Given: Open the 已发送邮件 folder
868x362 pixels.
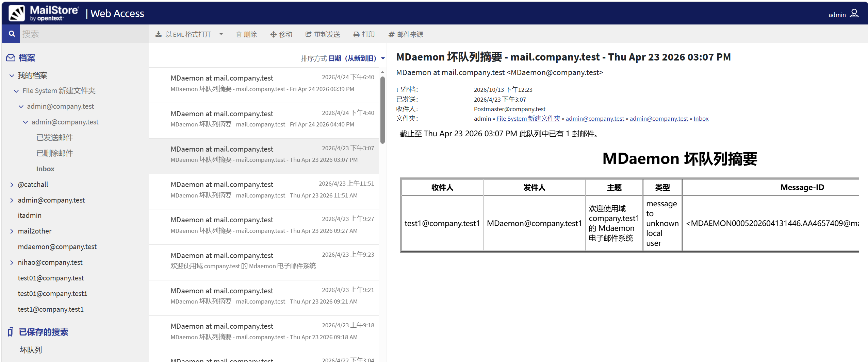Looking at the screenshot, I should coord(54,138).
